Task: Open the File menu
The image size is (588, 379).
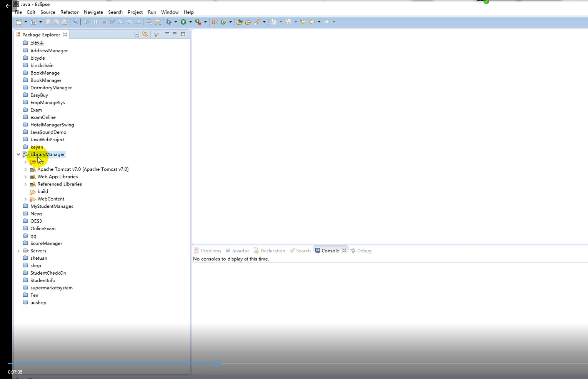Action: click(x=18, y=12)
